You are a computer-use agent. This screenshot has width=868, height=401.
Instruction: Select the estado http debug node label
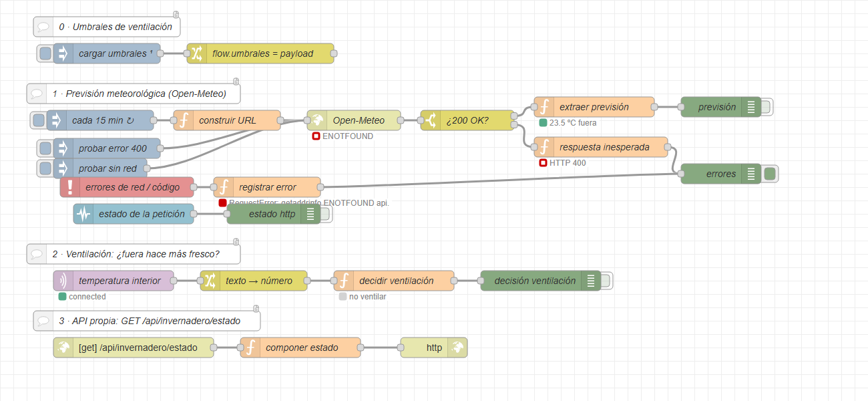[272, 214]
